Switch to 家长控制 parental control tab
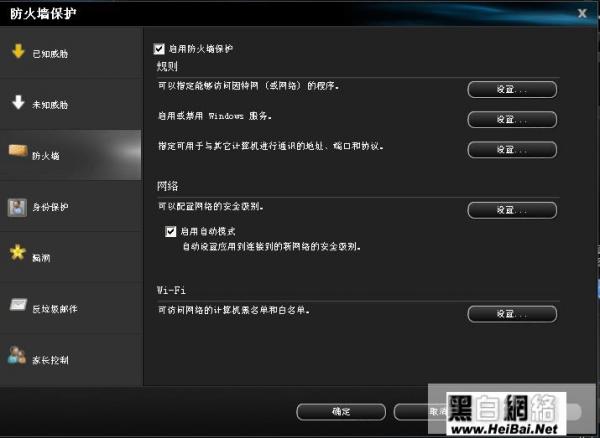Screen dimensions: 600x438 [x=71, y=360]
